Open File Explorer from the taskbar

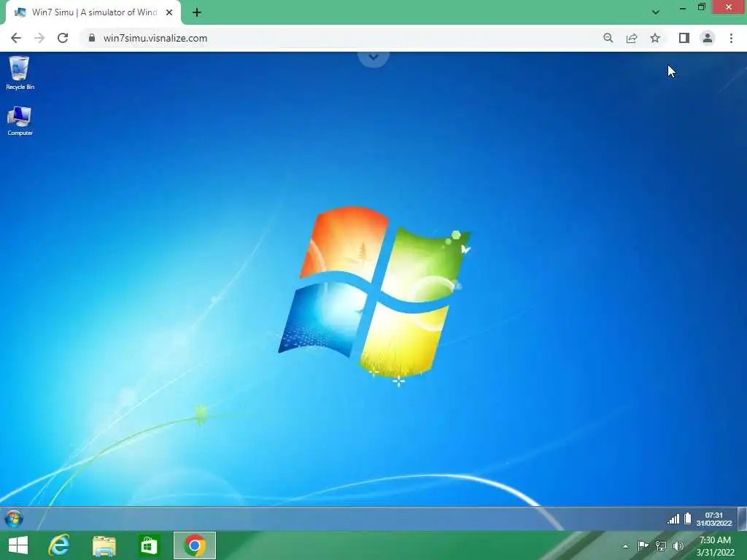pos(104,545)
